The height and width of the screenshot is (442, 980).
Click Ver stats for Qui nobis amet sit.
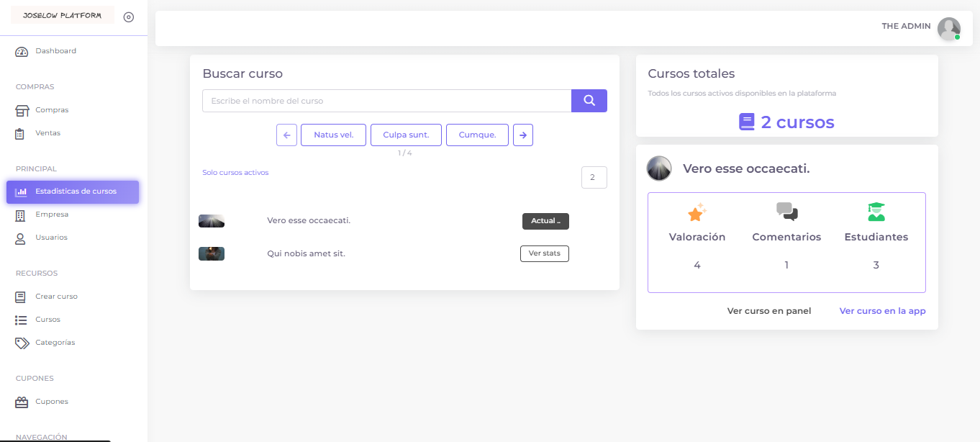544,253
